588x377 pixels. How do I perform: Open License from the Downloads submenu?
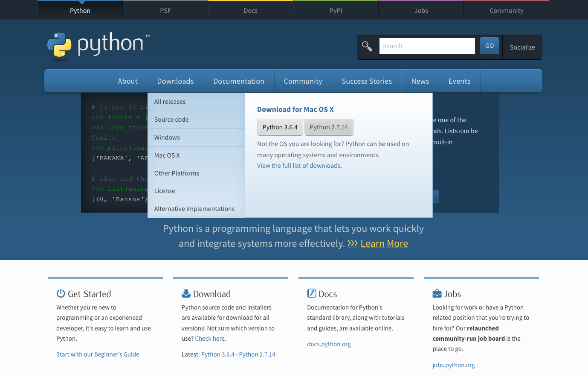[196, 191]
